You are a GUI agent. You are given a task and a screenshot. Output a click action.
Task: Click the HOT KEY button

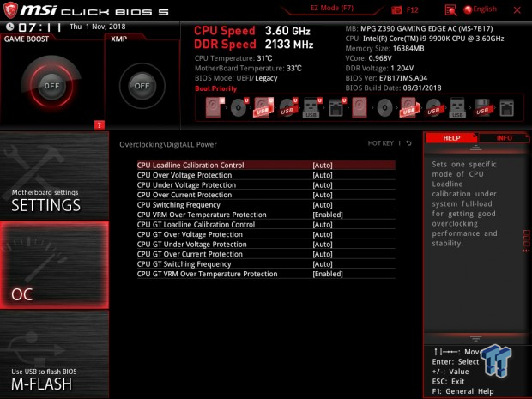coord(381,143)
